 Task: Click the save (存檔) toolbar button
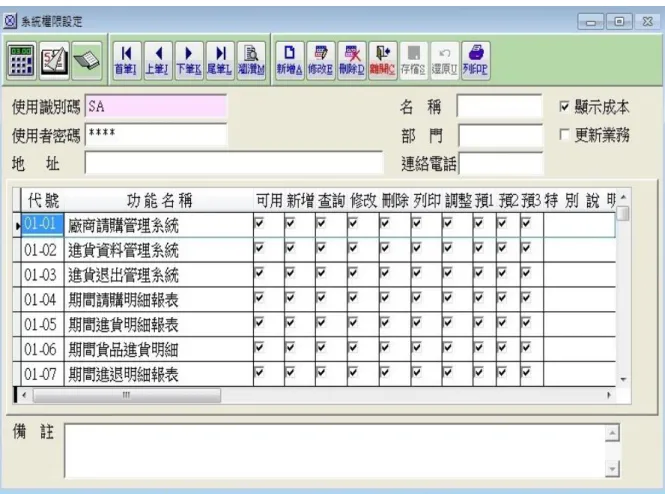[x=414, y=60]
